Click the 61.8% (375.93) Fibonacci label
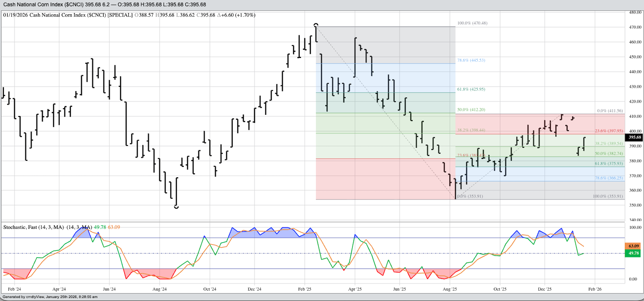This screenshot has width=644, height=301. (609, 164)
